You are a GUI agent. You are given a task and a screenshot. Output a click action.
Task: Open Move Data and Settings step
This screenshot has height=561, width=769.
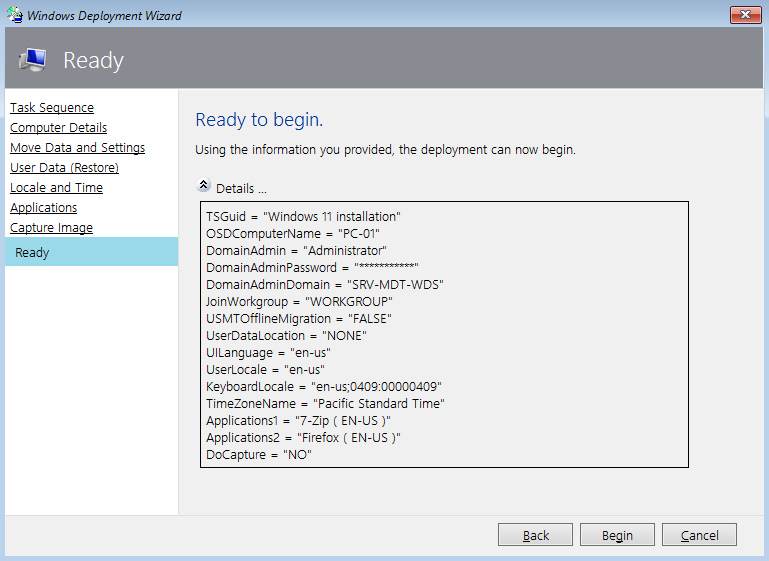pyautogui.click(x=77, y=148)
